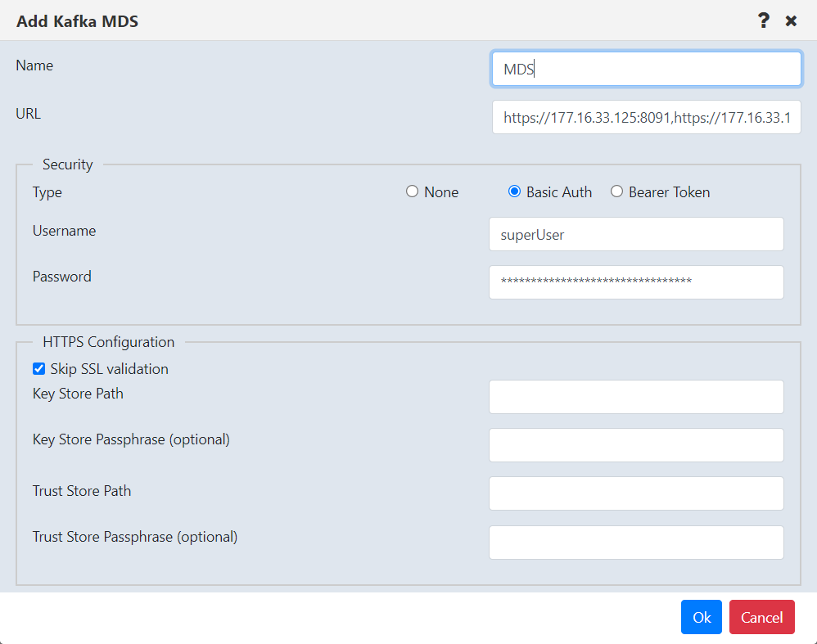Focus the URL input field
Screen dimensions: 817x644
[x=646, y=117]
